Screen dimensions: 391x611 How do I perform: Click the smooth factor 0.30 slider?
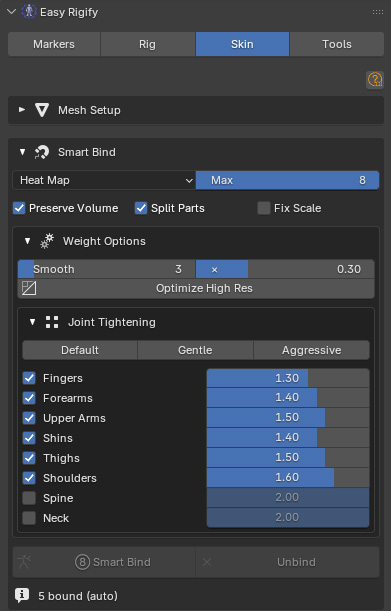point(285,269)
